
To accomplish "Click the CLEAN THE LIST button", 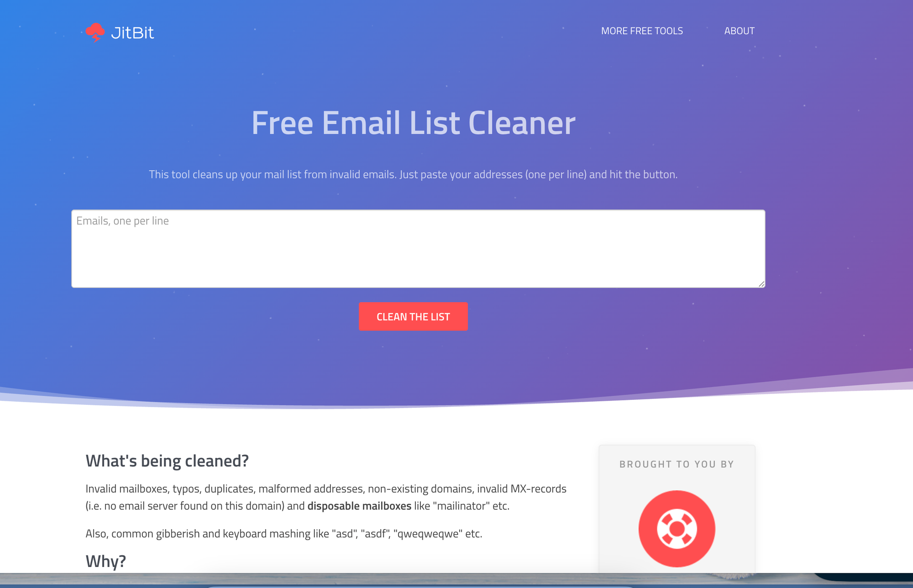I will click(413, 316).
